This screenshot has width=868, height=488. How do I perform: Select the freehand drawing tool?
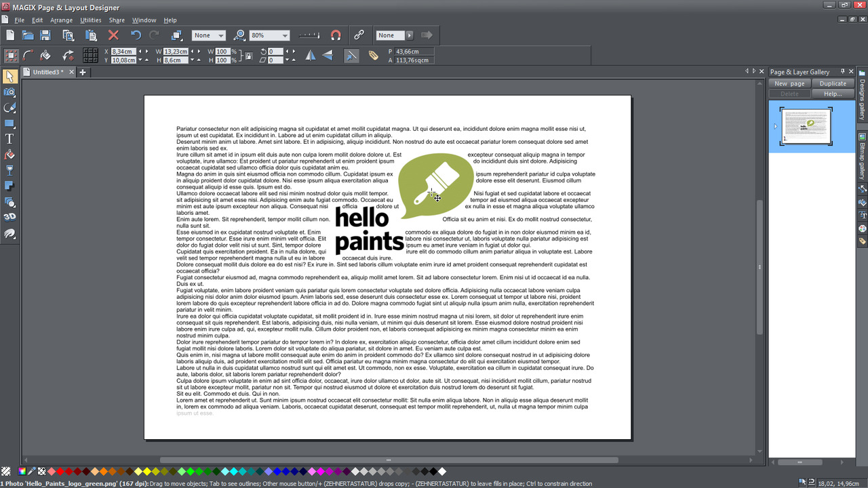[x=9, y=108]
